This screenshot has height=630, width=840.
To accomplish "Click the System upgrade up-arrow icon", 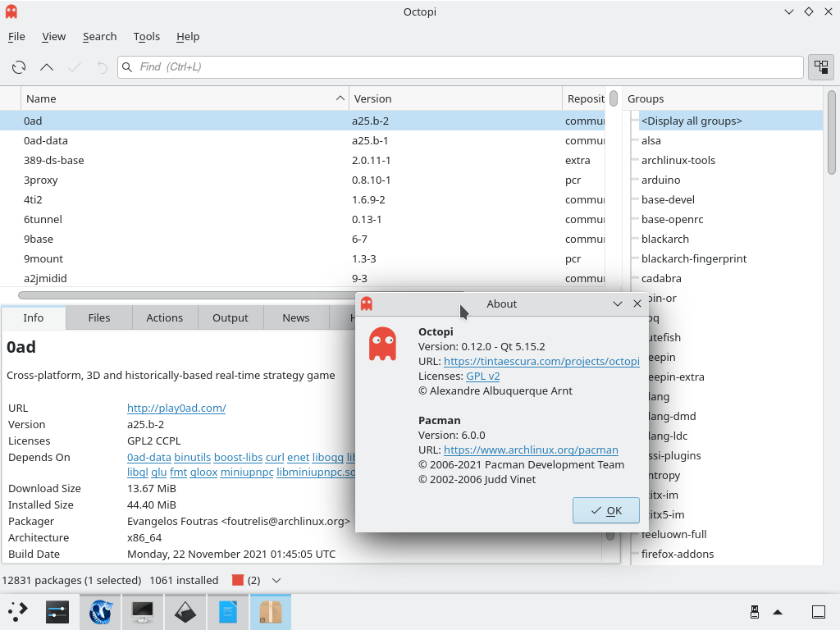I will click(47, 67).
